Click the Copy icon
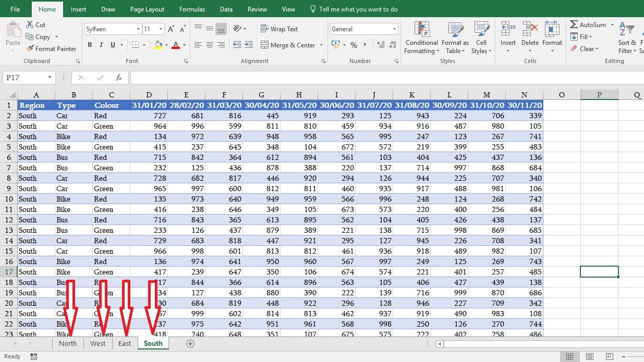The image size is (644, 362). pyautogui.click(x=29, y=37)
